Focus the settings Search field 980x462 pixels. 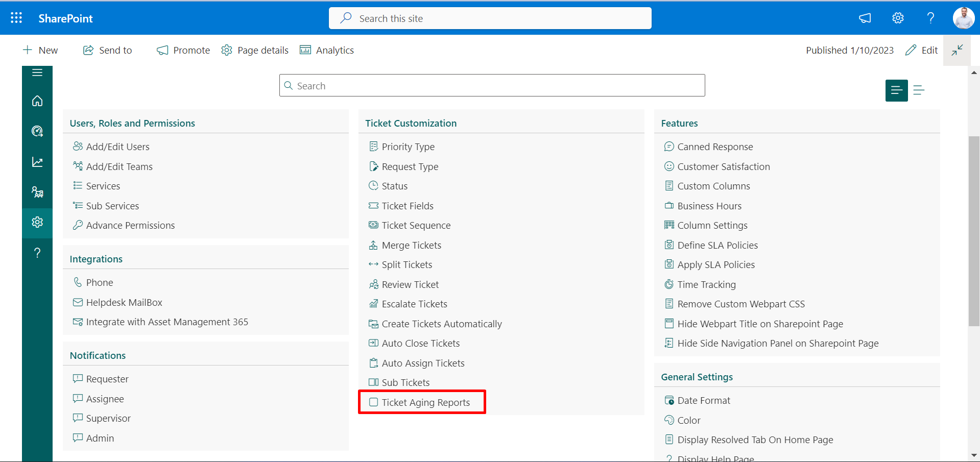tap(492, 85)
